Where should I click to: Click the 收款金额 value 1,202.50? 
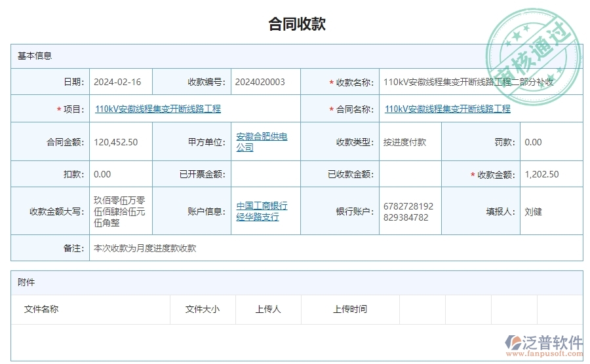[x=542, y=174]
